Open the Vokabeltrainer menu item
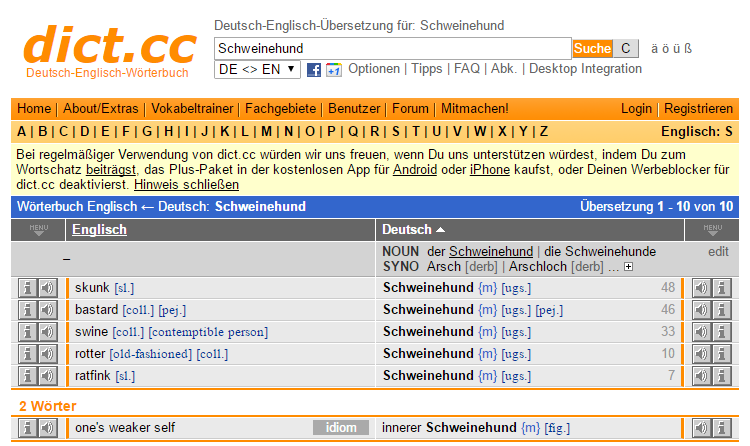Image resolution: width=750 pixels, height=446 pixels. (192, 109)
